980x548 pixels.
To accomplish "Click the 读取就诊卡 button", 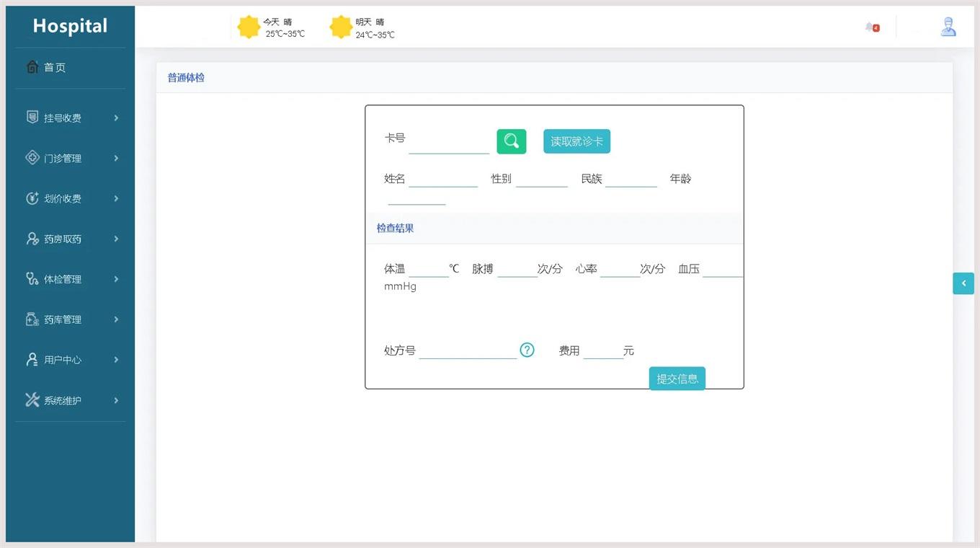I will tap(576, 141).
